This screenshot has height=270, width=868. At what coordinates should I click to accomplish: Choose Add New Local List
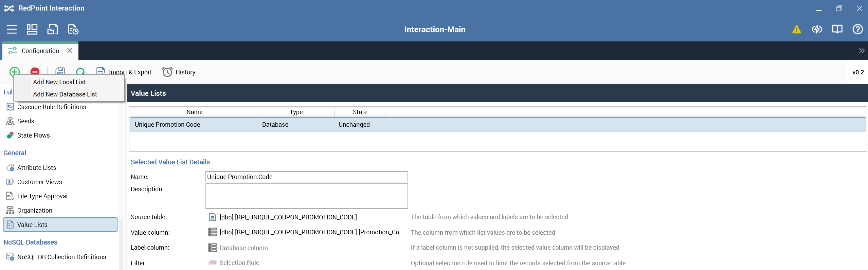59,82
